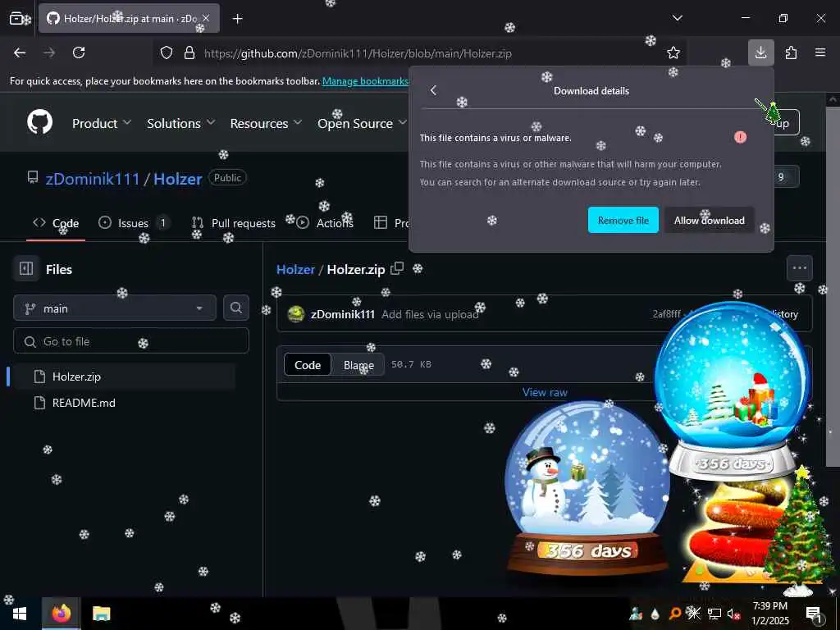Click the gifts snow globe widget

coord(733,391)
